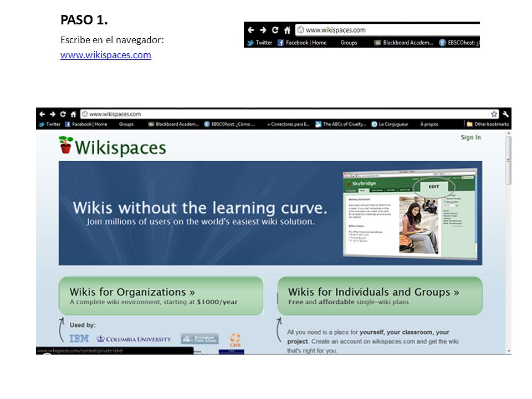Open the Blackboard Academ... bookmark in the lower bar

pos(173,124)
